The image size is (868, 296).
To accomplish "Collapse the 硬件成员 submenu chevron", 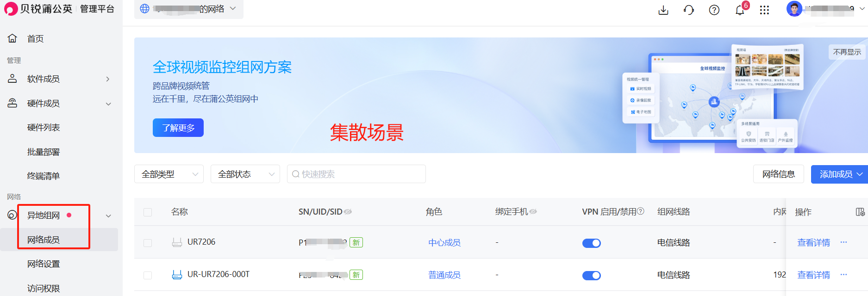I will (x=108, y=104).
